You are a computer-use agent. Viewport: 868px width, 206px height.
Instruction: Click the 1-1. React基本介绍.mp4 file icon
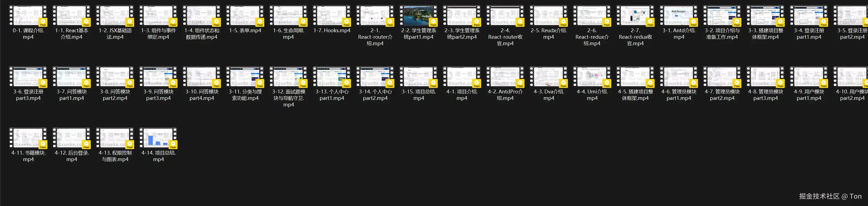72,16
